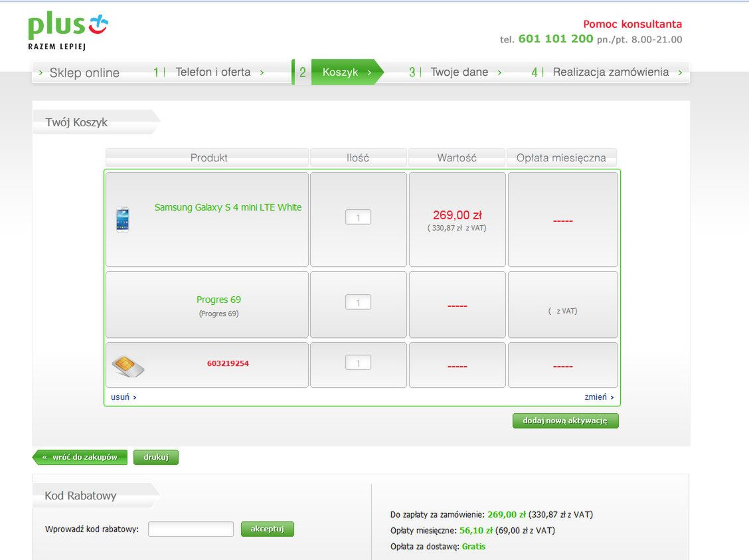Viewport: 749px width, 560px height.
Task: Open step 3 Twoje dane
Action: 459,72
